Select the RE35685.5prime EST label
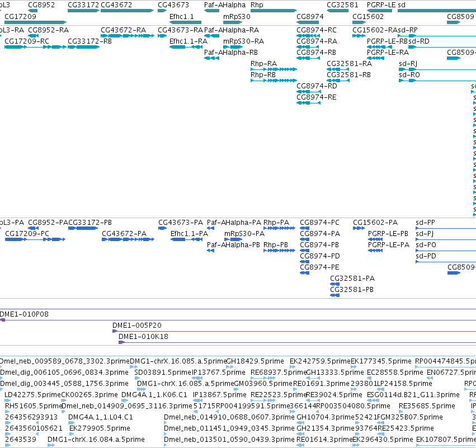This screenshot has height=448, width=476. [427, 406]
